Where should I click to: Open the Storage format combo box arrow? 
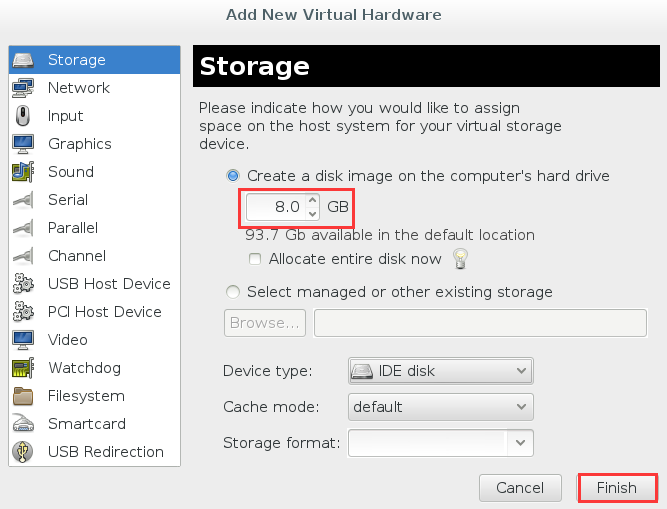[x=520, y=443]
